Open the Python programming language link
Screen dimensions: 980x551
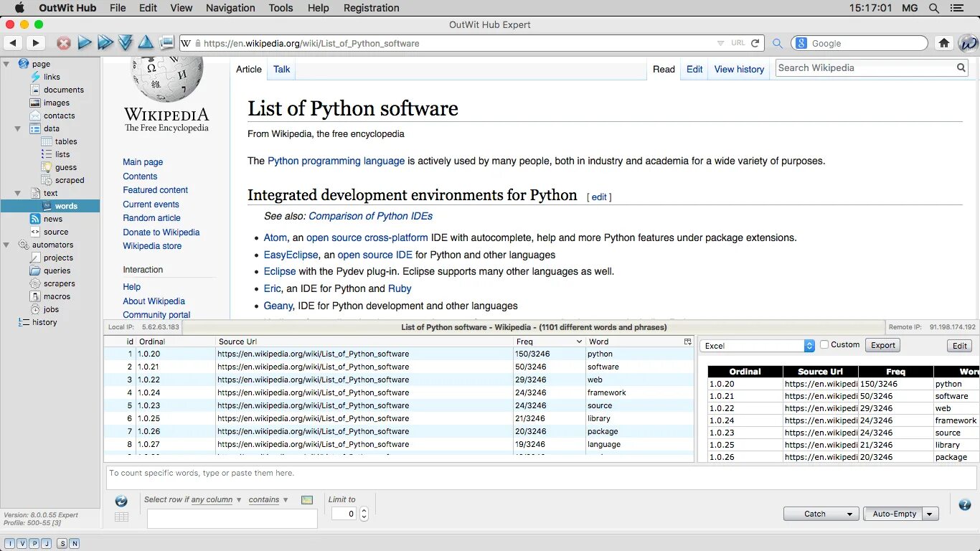click(x=336, y=161)
